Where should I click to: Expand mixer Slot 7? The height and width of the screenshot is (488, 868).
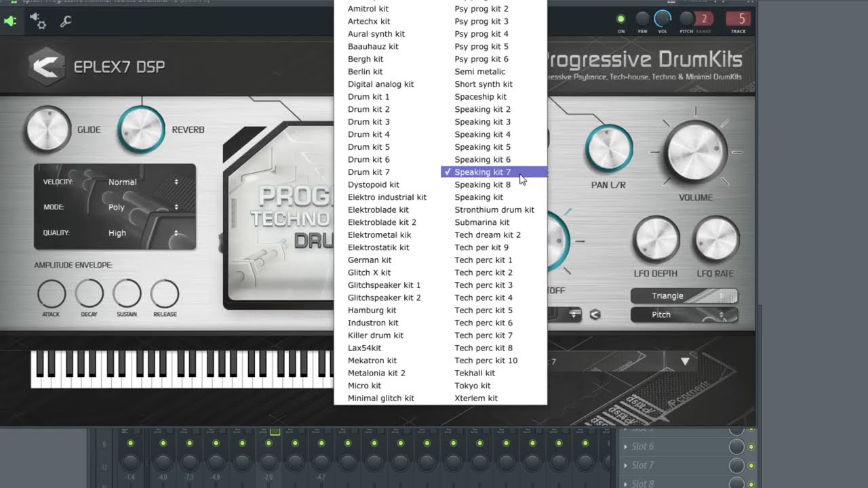click(626, 466)
